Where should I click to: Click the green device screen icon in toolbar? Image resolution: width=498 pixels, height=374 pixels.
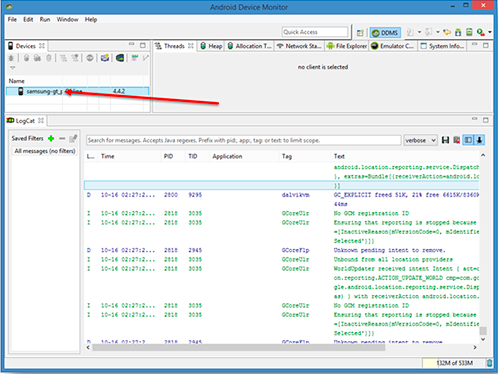[469, 32]
